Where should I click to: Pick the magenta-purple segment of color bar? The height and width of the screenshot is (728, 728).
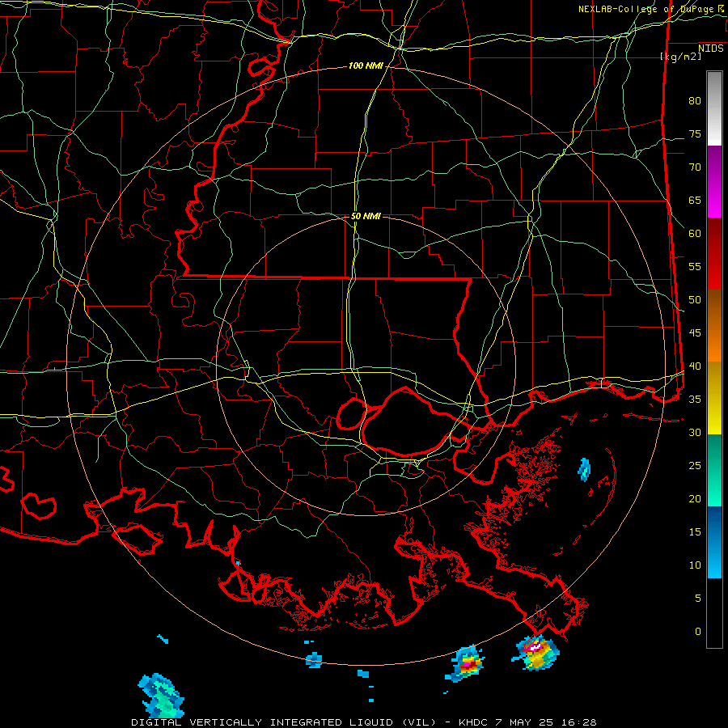(714, 182)
